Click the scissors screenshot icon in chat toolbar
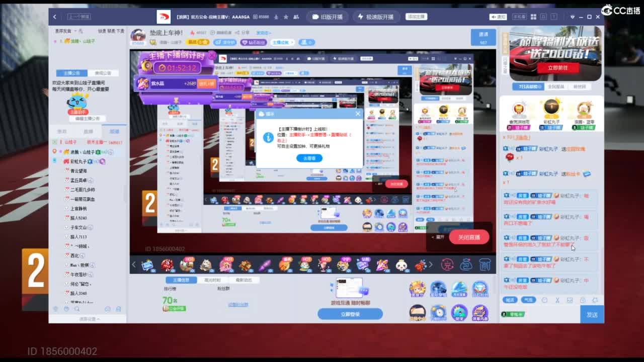Viewport: 644px width, 362px height. pyautogui.click(x=557, y=300)
